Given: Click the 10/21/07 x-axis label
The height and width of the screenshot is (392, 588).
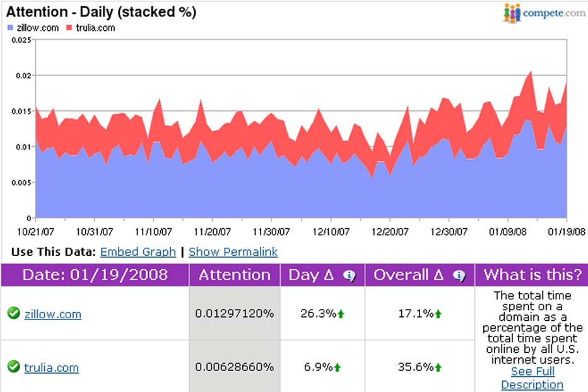Looking at the screenshot, I should click(35, 232).
